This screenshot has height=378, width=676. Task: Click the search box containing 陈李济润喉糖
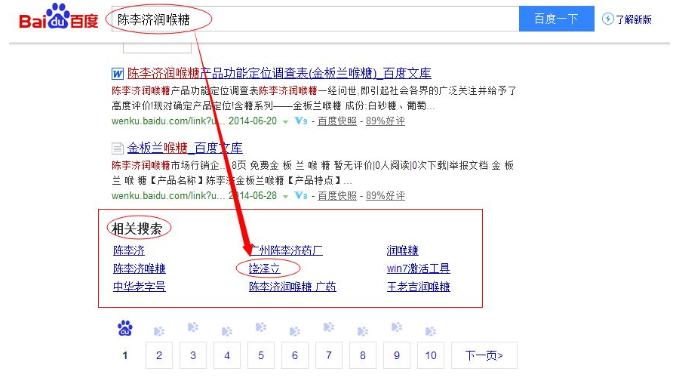[x=315, y=19]
